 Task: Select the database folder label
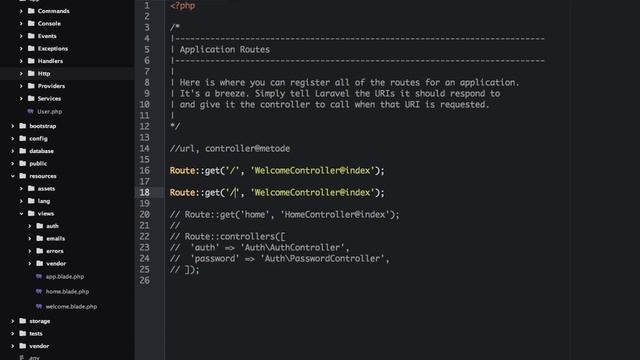(x=41, y=151)
